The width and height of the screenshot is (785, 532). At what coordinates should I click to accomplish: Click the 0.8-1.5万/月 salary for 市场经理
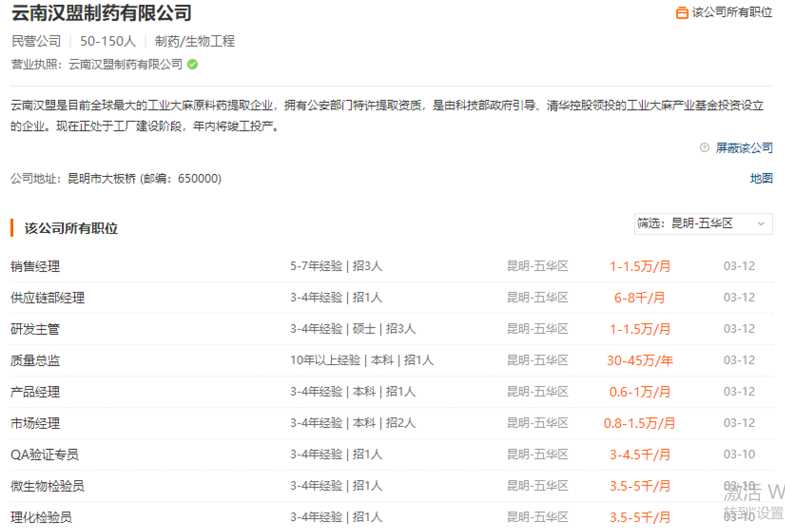click(x=640, y=423)
